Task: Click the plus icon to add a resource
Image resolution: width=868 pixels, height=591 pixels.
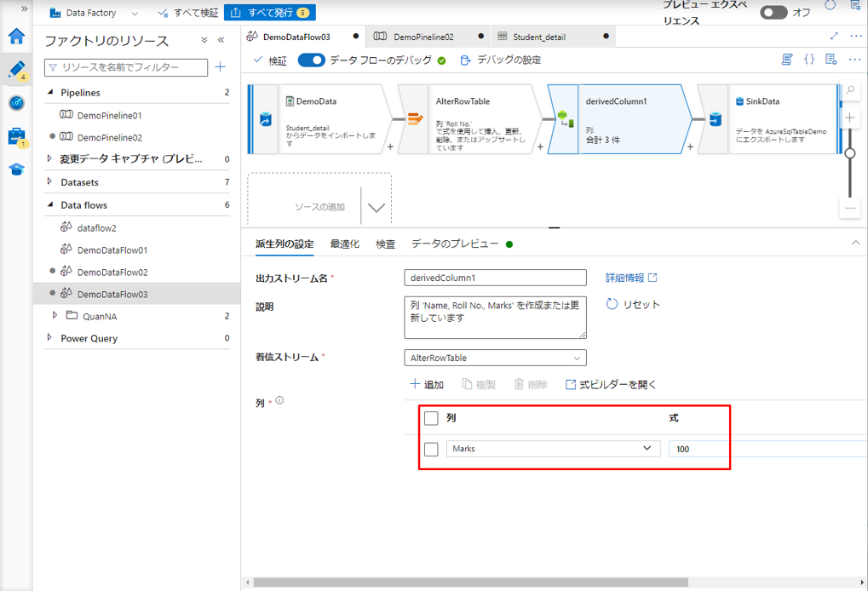Action: coord(221,67)
